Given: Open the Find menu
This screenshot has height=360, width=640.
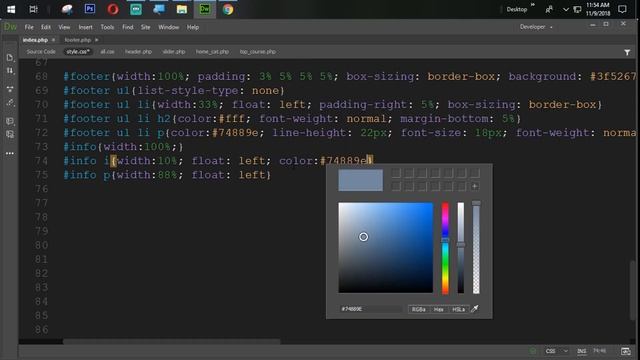Looking at the screenshot, I should point(128,27).
